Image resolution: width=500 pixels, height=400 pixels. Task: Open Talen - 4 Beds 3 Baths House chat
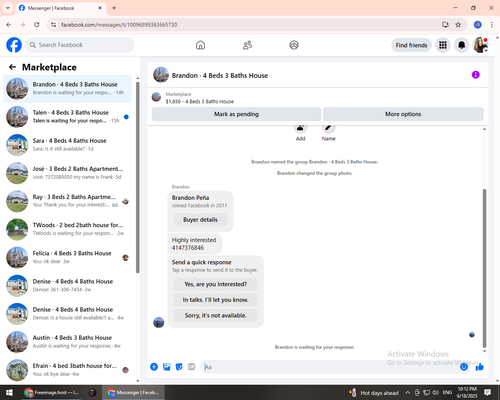pos(67,117)
